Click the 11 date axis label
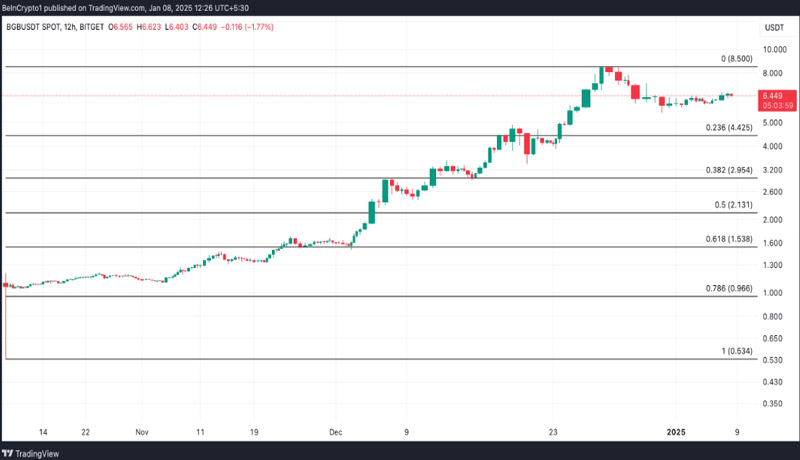The image size is (800, 460). (201, 432)
